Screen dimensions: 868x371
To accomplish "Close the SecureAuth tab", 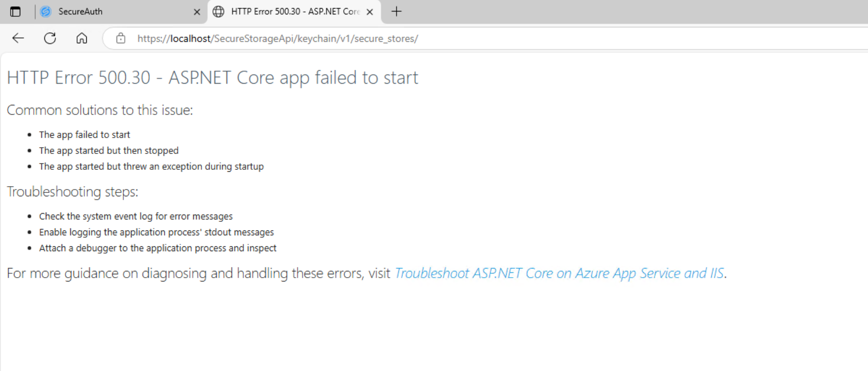I will tap(197, 12).
